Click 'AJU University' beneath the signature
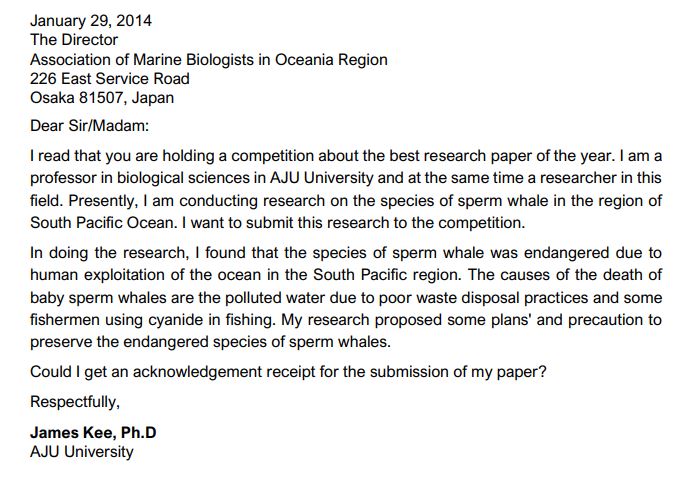This screenshot has width=700, height=478. pos(82,452)
